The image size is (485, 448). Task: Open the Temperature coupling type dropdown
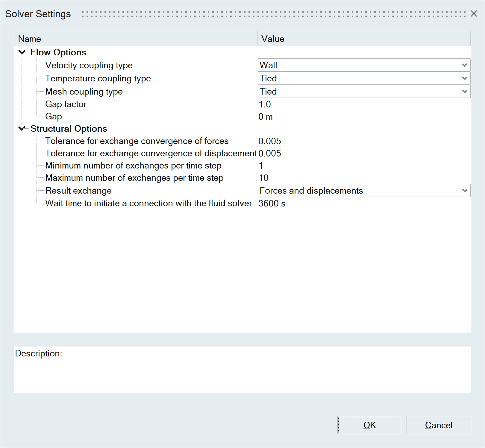[464, 78]
